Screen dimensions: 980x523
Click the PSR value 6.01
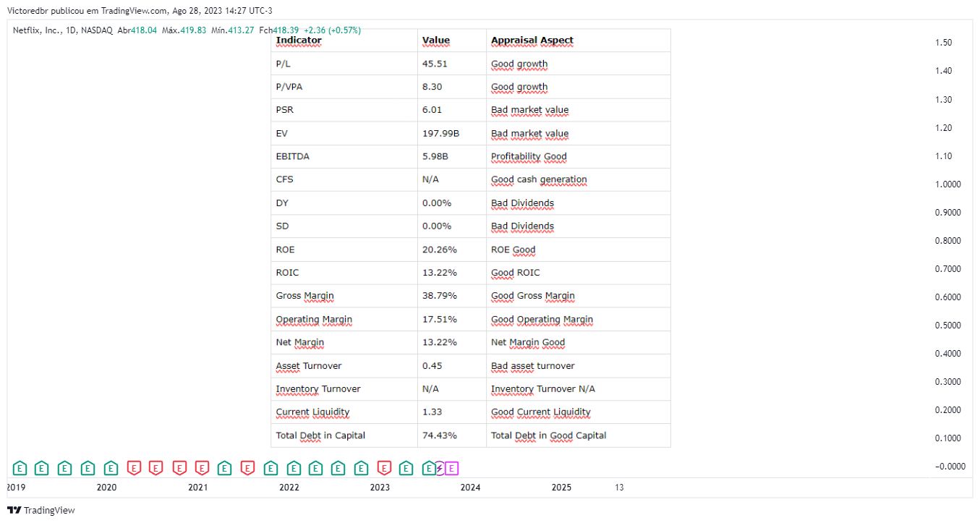click(x=432, y=110)
